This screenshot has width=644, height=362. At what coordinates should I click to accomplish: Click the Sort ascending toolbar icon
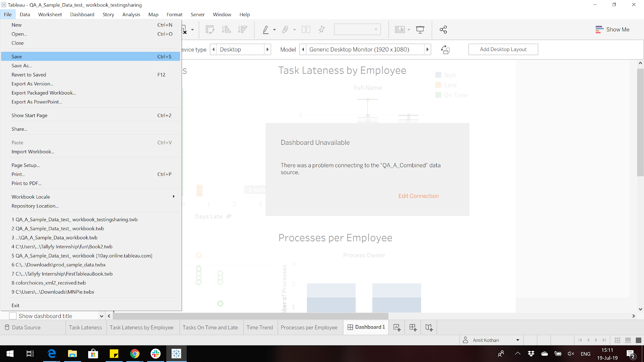click(227, 29)
